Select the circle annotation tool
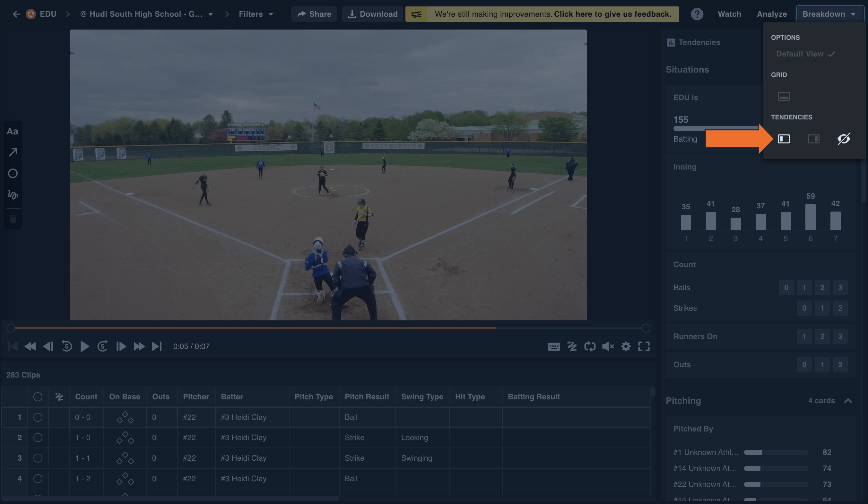Image resolution: width=868 pixels, height=504 pixels. (x=13, y=174)
